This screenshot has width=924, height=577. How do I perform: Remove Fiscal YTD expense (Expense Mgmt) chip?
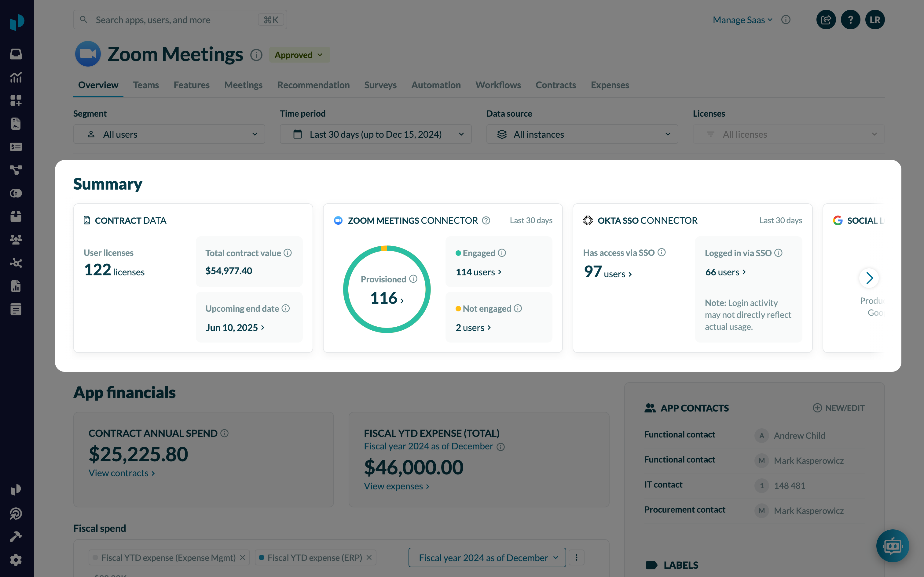242,557
